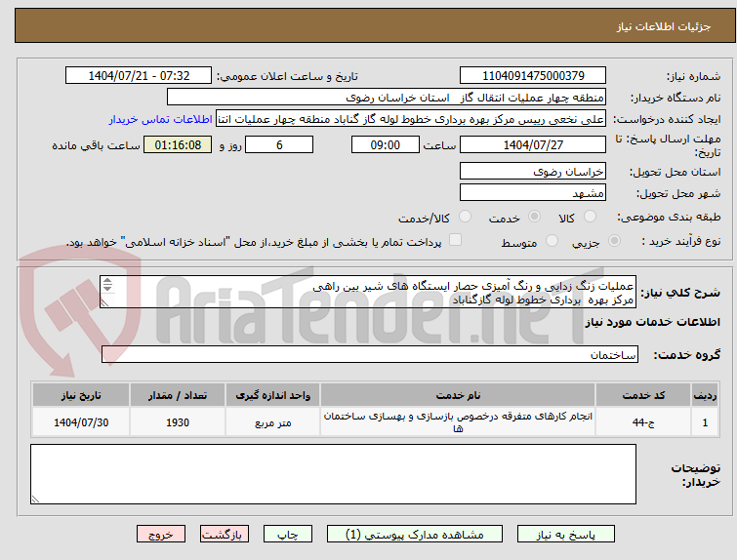Open مشاهده مدارک پیوستی (1) attachments
Viewport: 737px width, 560px height.
[415, 535]
